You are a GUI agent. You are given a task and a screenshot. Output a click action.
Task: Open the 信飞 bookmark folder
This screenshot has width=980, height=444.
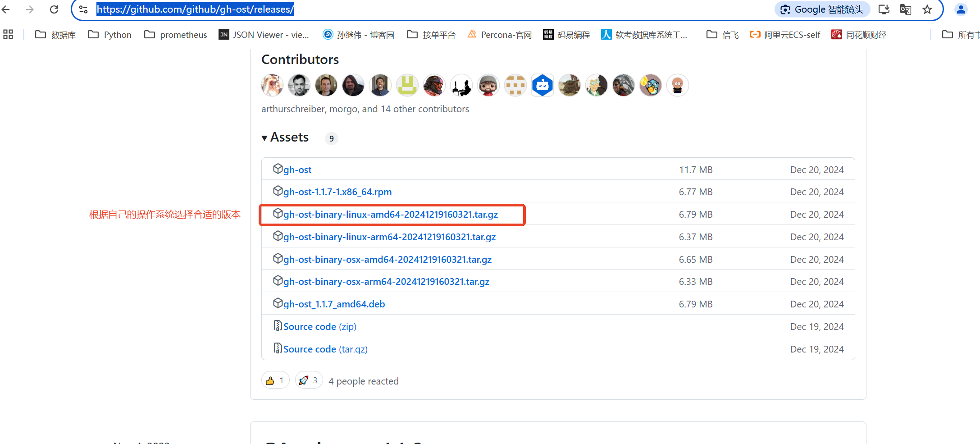[723, 35]
